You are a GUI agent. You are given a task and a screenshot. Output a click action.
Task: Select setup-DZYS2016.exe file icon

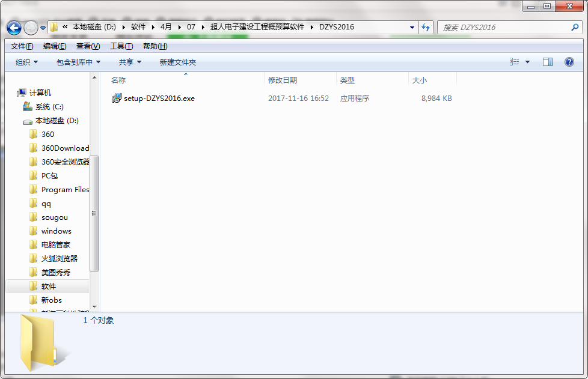click(116, 98)
